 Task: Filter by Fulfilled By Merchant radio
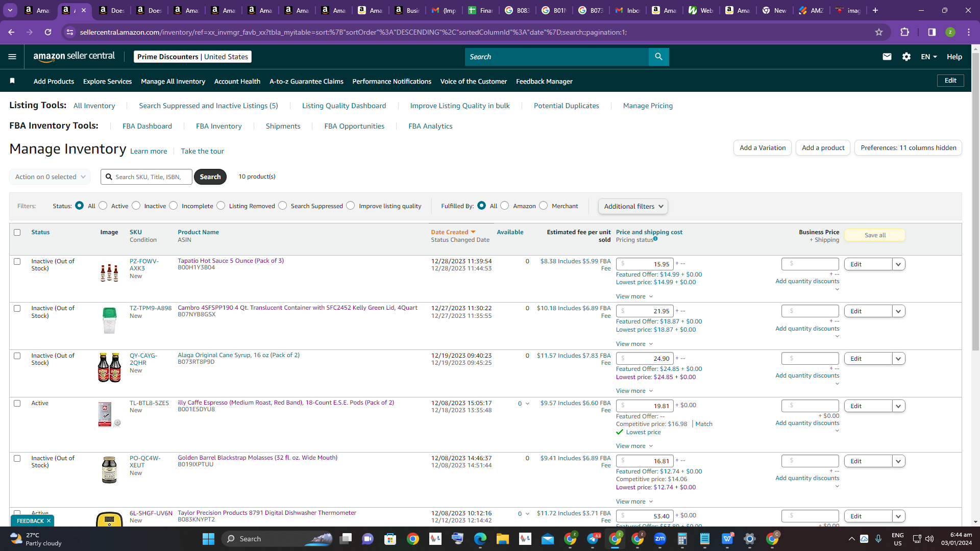[543, 206]
